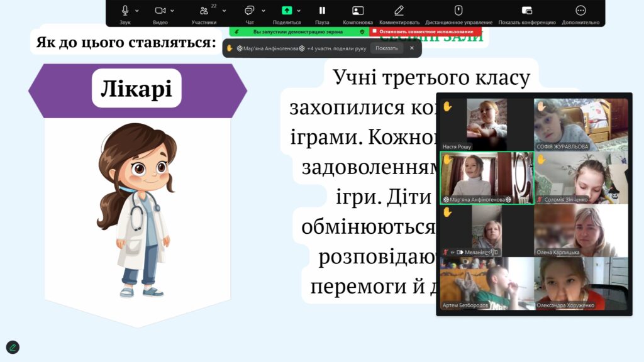Viewport: 644px width, 362px height.
Task: Open the Компоновка layout options
Action: click(x=358, y=10)
